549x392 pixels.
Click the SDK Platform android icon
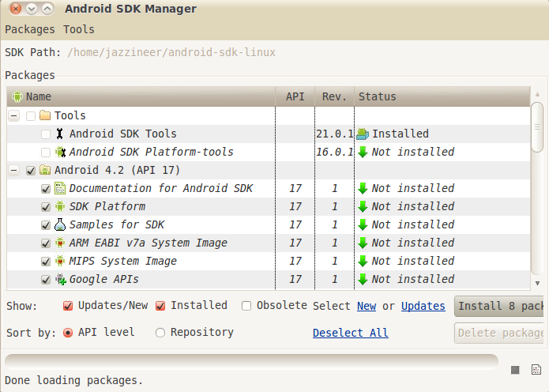[60, 206]
